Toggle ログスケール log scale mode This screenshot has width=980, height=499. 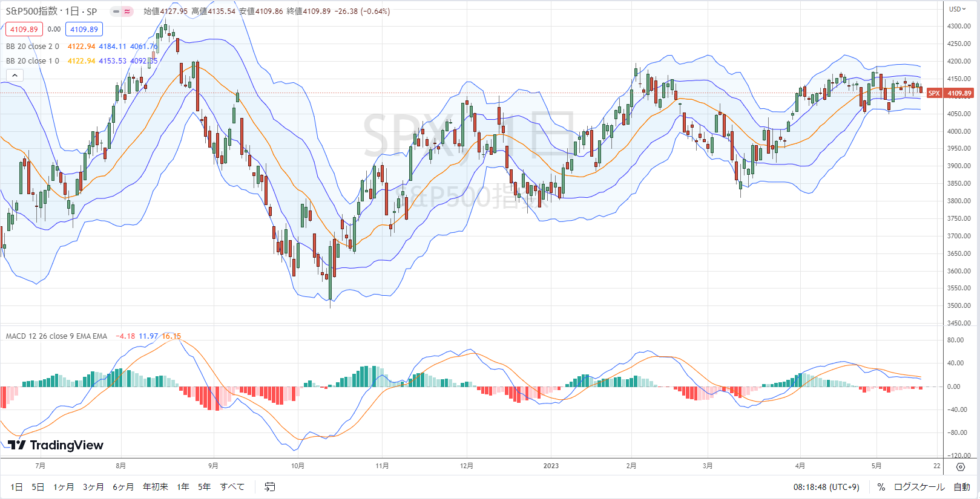pos(919,487)
